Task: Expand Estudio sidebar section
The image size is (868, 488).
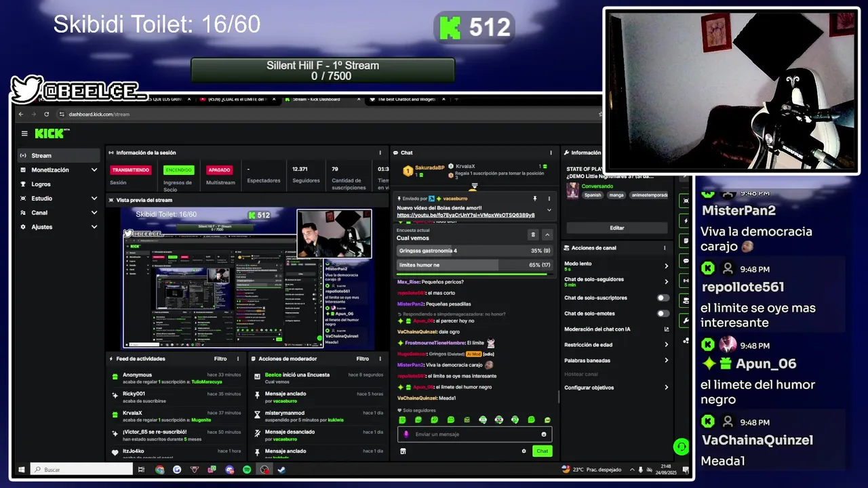Action: coord(94,198)
